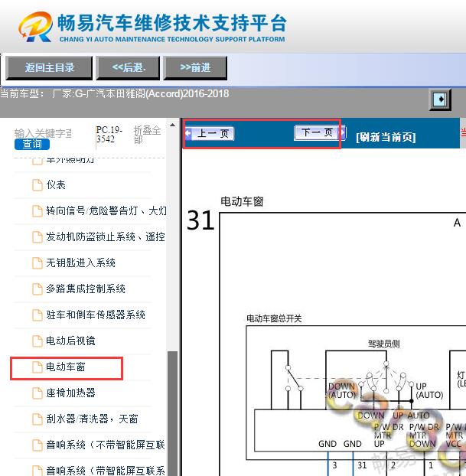Image resolution: width=466 pixels, height=476 pixels.
Task: Click document icon beside 座椅加热器
Action: (x=37, y=393)
